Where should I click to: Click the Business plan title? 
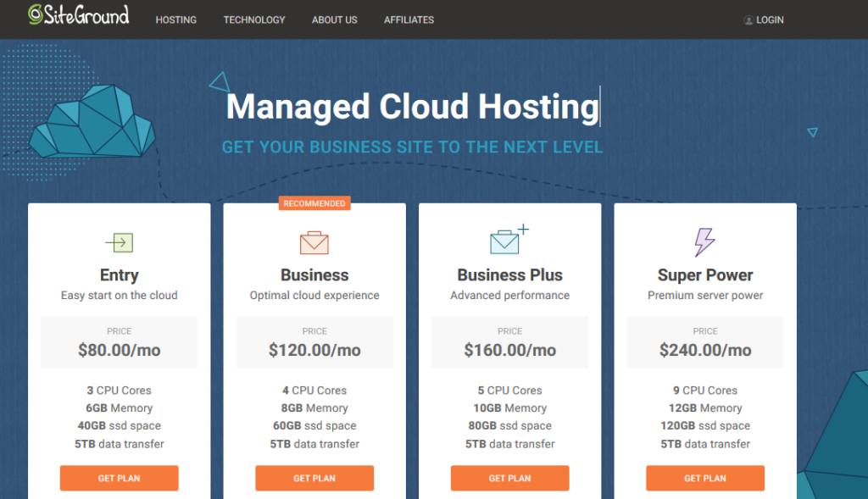coord(314,275)
